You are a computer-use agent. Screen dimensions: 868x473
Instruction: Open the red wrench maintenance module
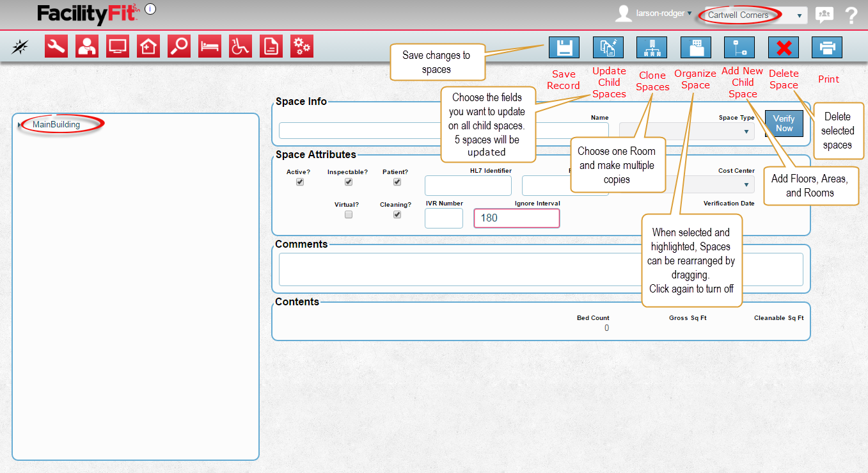tap(56, 46)
